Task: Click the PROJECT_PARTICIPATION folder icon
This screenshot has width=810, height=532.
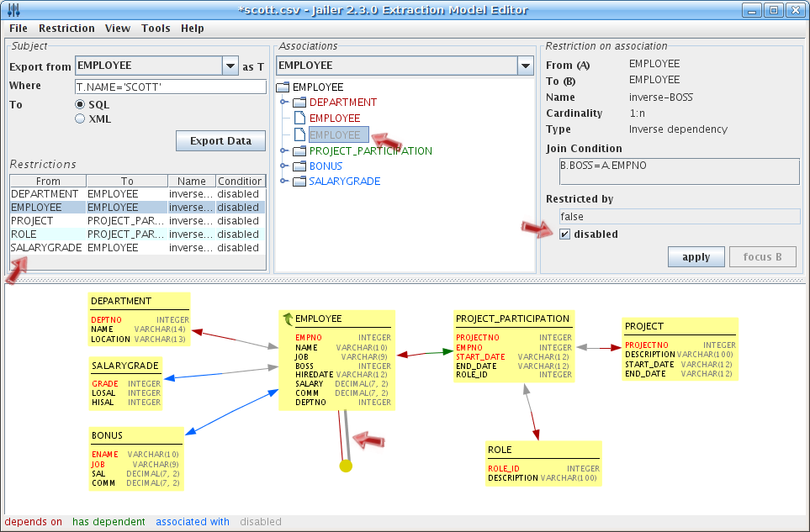Action: pyautogui.click(x=299, y=151)
